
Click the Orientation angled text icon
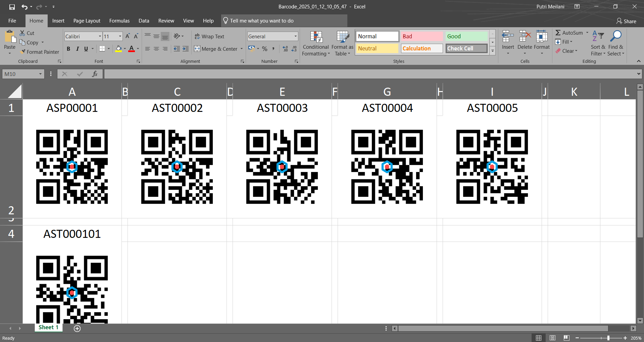tap(177, 36)
